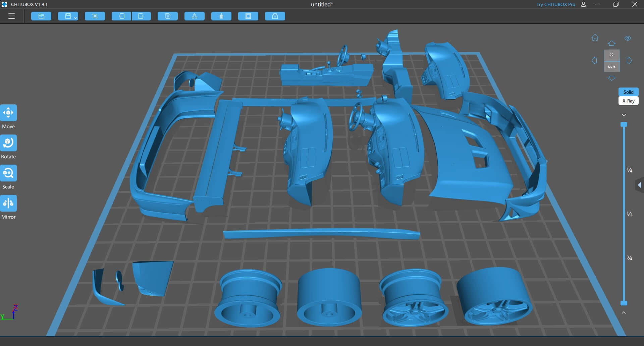The width and height of the screenshot is (644, 346).
Task: Click the redo arrow button in toolbar
Action: click(141, 16)
